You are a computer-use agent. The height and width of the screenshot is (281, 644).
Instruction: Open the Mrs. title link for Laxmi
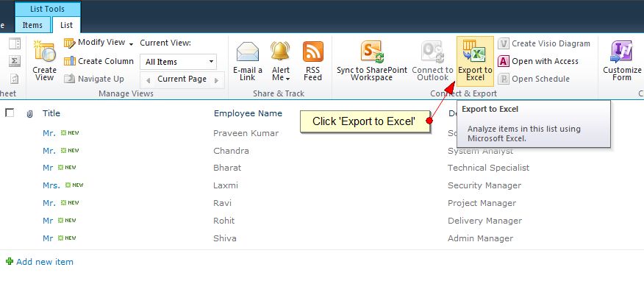pyautogui.click(x=51, y=185)
